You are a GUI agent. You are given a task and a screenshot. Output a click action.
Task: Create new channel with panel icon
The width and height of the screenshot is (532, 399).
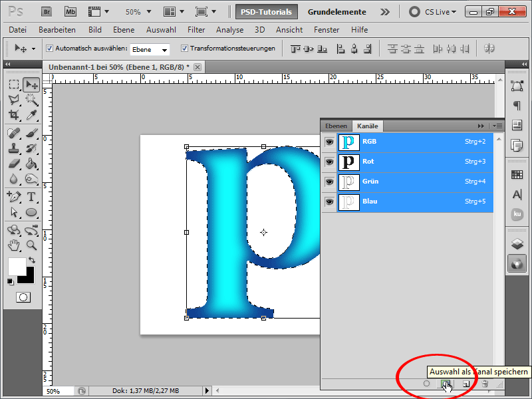[x=466, y=384]
